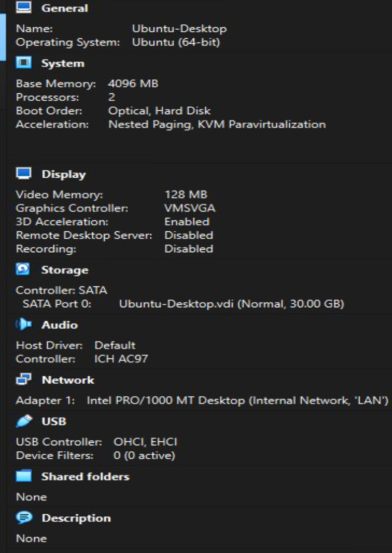Viewport: 392px width, 553px height.
Task: Click the USB plug icon
Action: pos(23,421)
